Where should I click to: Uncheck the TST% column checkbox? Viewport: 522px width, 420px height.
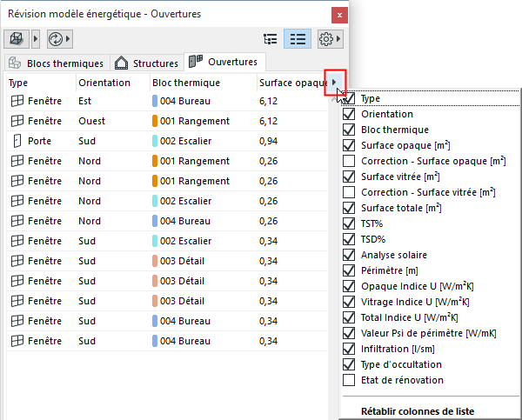tap(349, 223)
